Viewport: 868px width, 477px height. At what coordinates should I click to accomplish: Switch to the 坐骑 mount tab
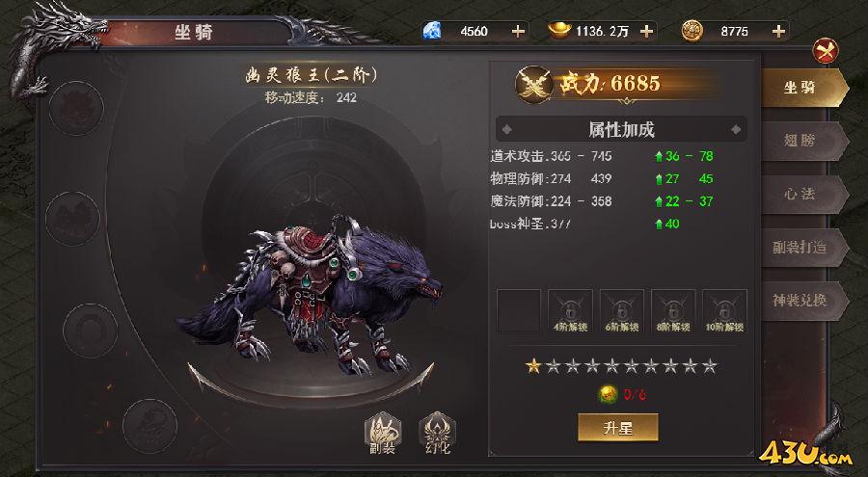click(803, 88)
